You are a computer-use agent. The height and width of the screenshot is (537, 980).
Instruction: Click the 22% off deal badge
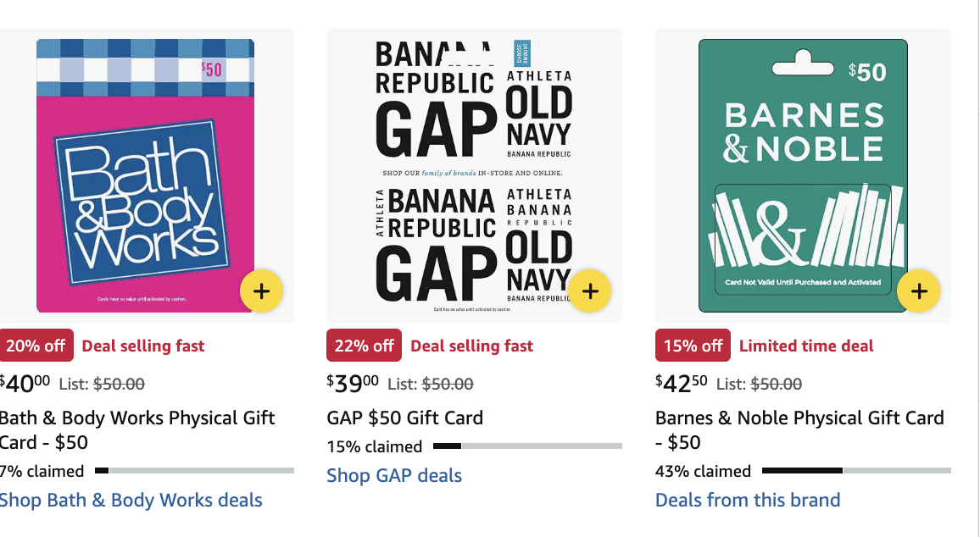[365, 346]
